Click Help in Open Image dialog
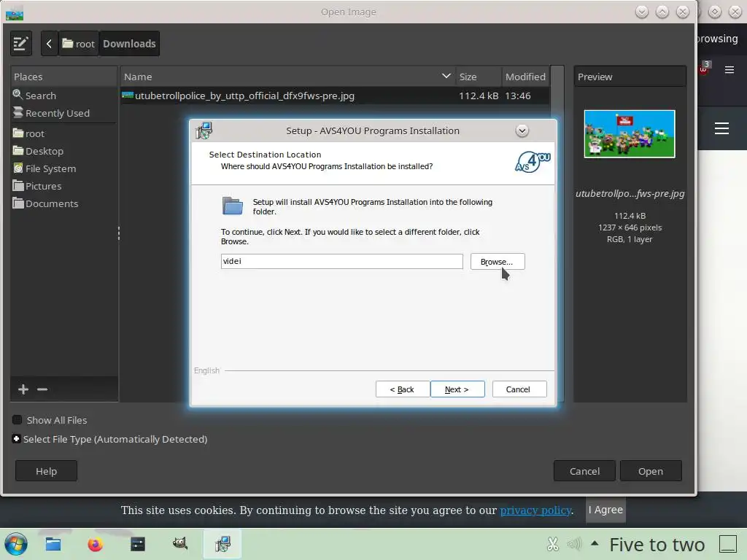747x560 pixels. coord(46,471)
